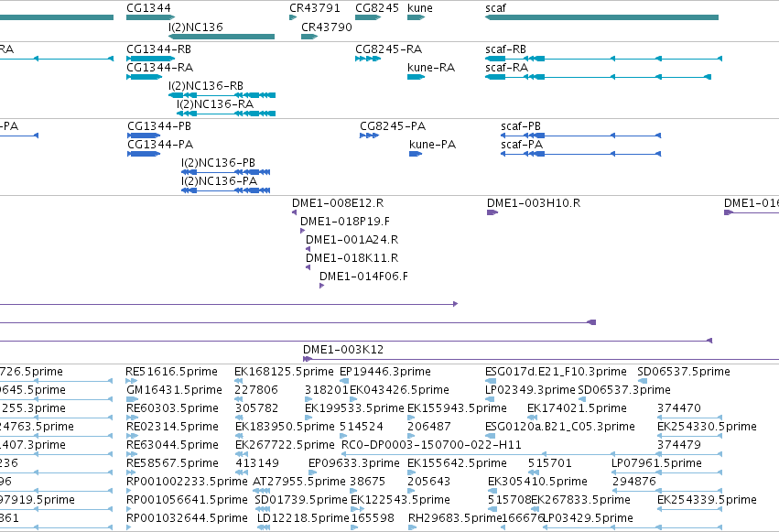Click the kune gene label
Image resolution: width=779 pixels, height=532 pixels.
point(420,8)
